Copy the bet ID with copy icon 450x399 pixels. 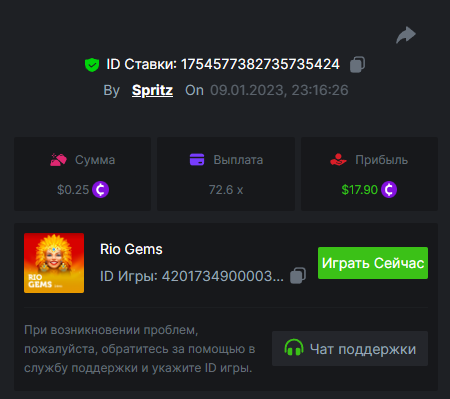357,64
